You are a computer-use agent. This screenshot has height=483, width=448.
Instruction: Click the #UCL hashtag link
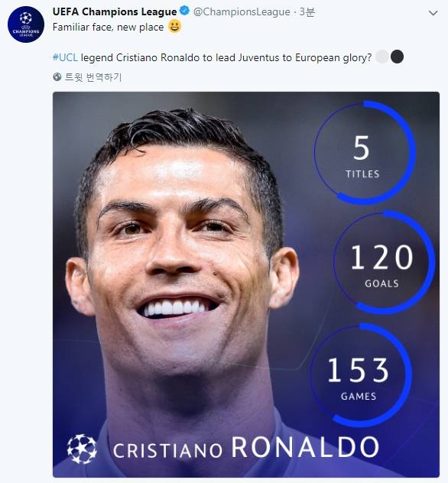point(65,57)
